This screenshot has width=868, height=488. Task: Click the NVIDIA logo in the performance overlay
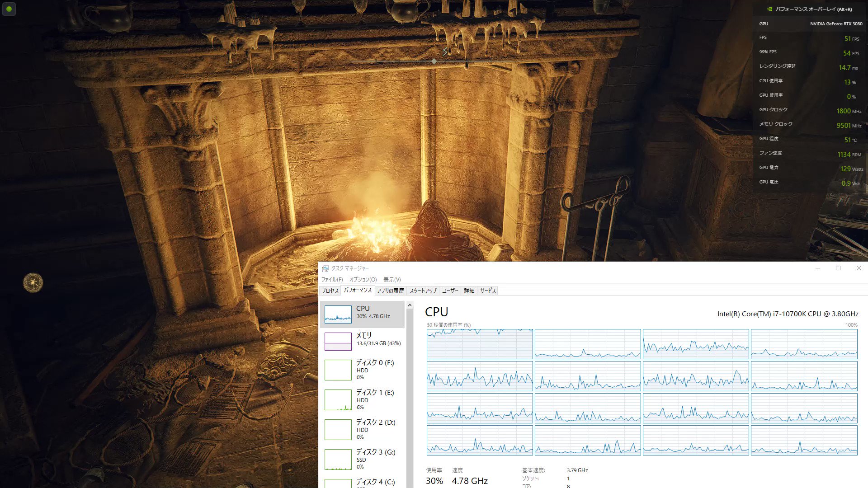pyautogui.click(x=769, y=9)
